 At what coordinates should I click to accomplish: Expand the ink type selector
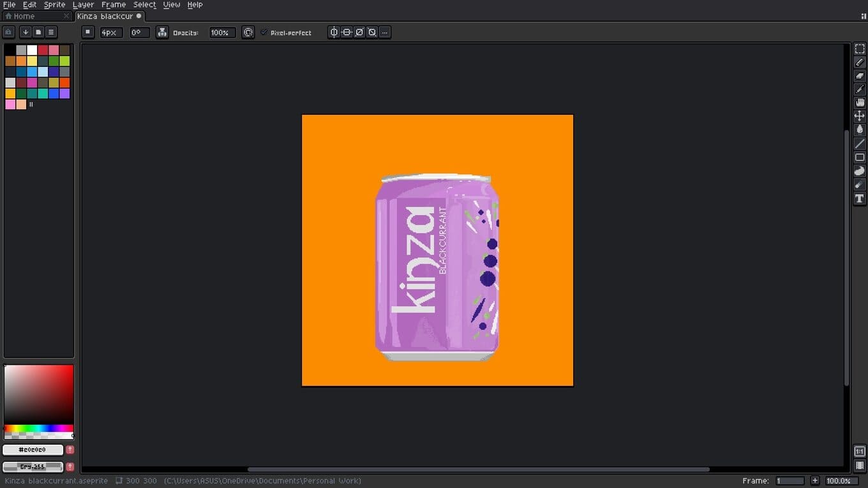(162, 33)
